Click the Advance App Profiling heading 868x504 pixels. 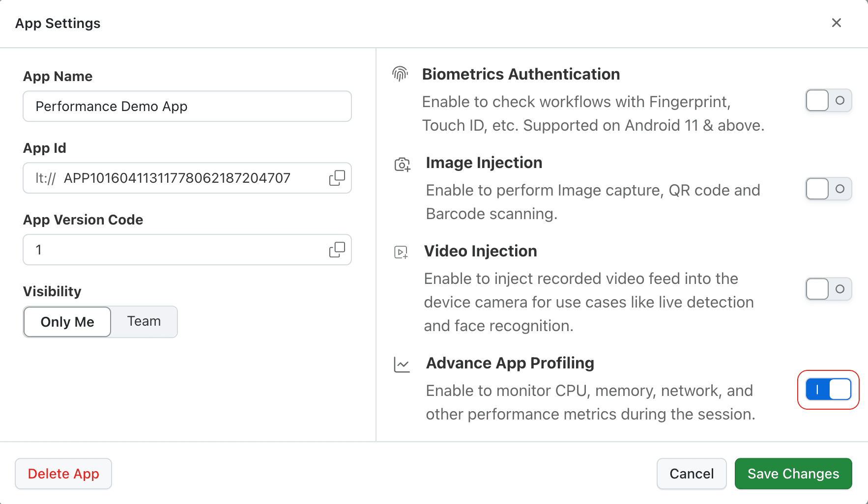point(510,363)
